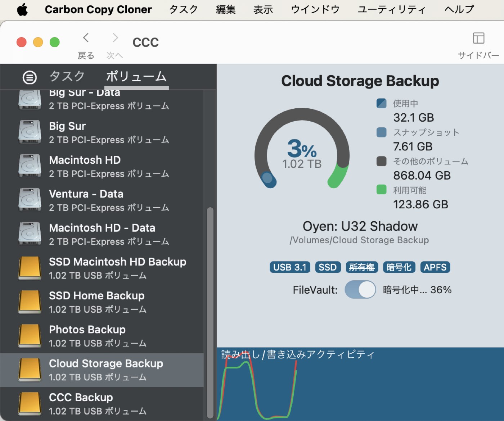Screen dimensions: 504x421
Task: Click the 暗号化中... 36% status text
Action: 417,290
